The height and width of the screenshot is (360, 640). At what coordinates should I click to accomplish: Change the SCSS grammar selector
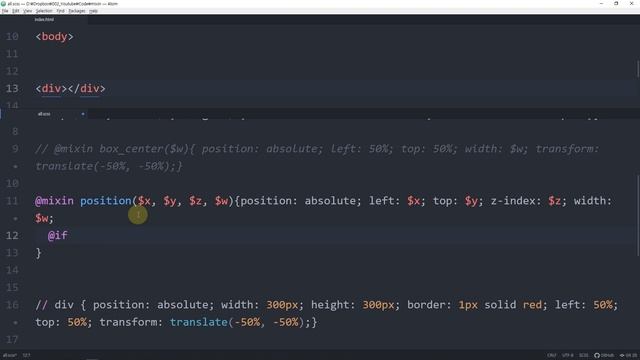click(x=584, y=355)
